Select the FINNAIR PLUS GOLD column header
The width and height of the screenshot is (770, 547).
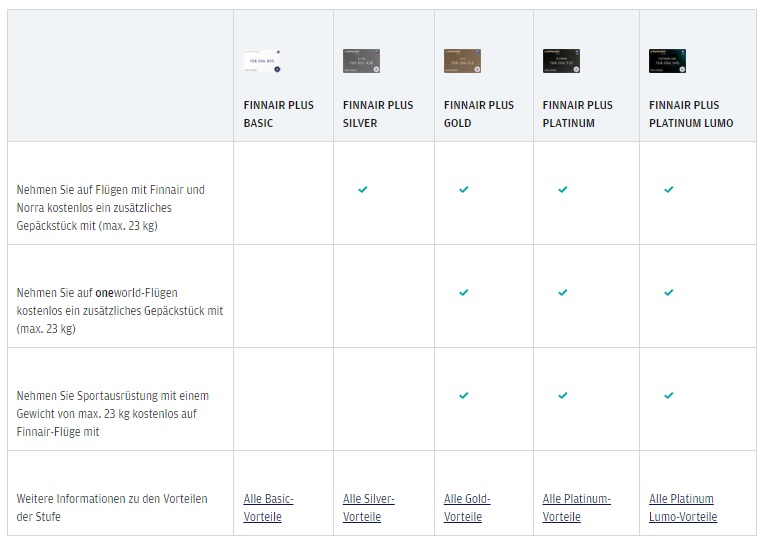(x=479, y=114)
